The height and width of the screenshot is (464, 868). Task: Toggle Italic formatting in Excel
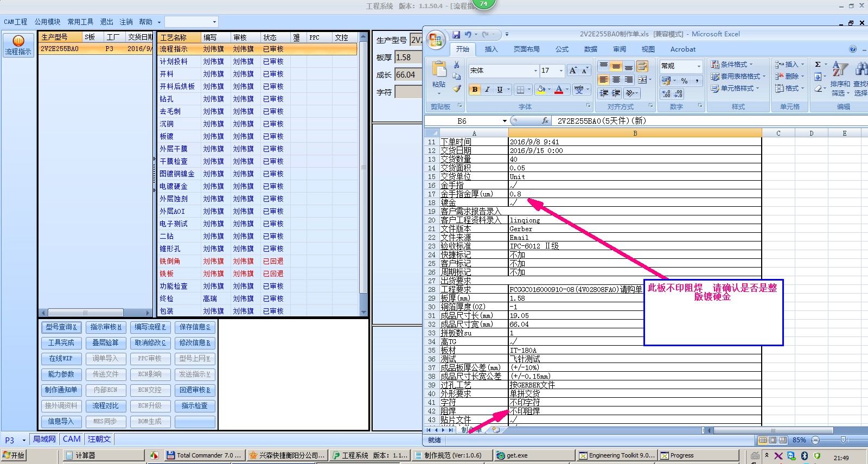[487, 90]
